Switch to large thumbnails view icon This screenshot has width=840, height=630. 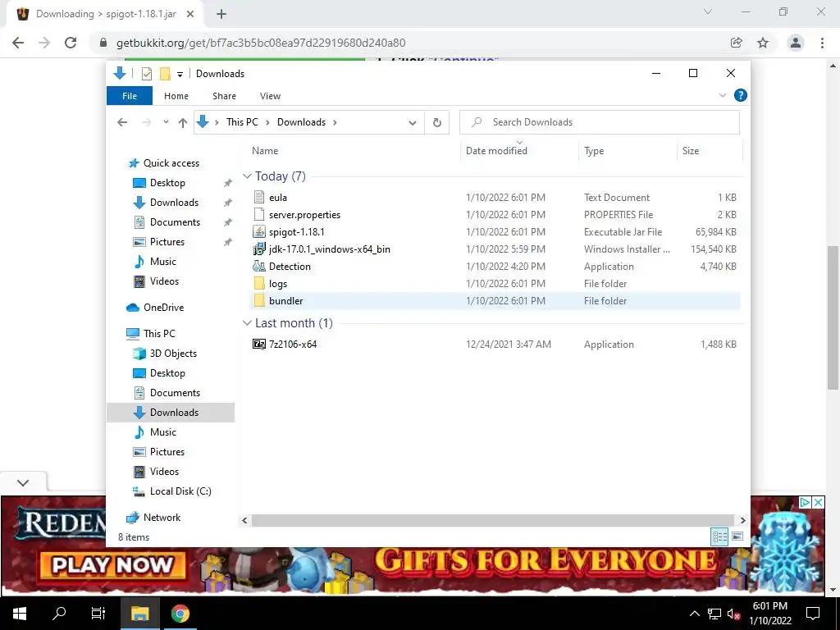click(737, 536)
